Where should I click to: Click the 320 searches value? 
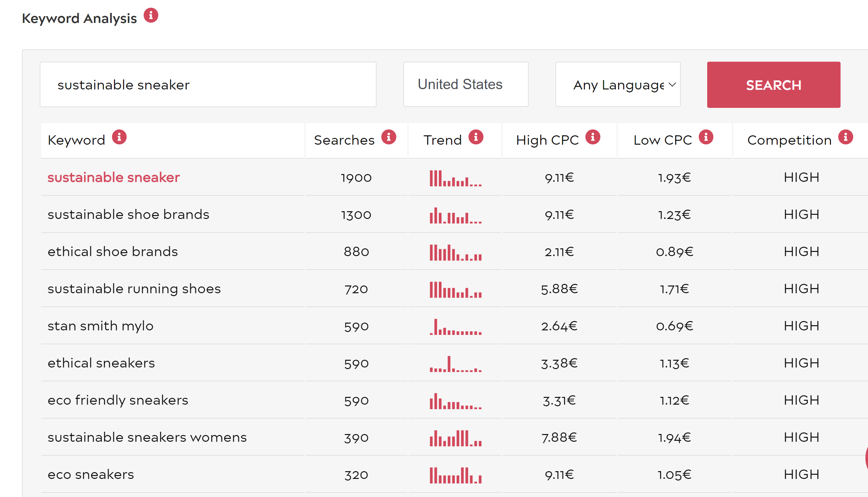[x=356, y=475]
